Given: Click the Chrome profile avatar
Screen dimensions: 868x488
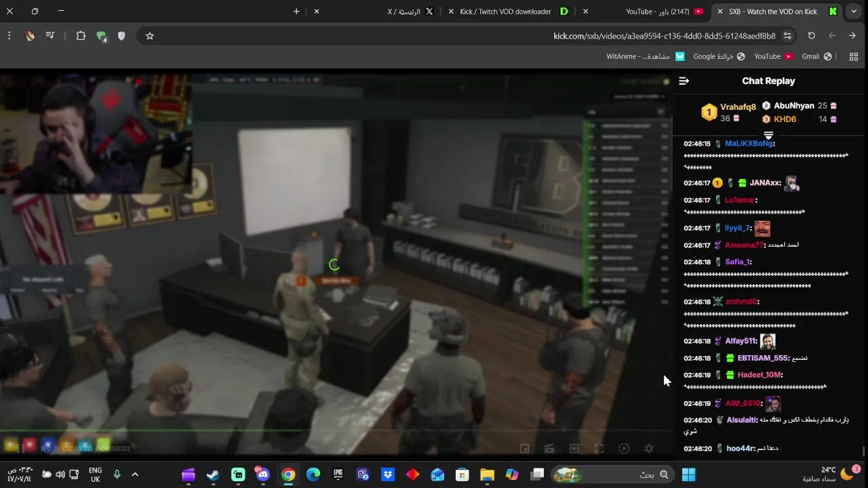Looking at the screenshot, I should click(30, 36).
